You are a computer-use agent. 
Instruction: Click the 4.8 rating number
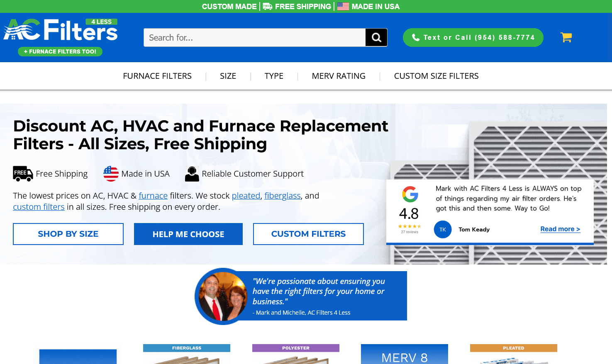pyautogui.click(x=409, y=214)
